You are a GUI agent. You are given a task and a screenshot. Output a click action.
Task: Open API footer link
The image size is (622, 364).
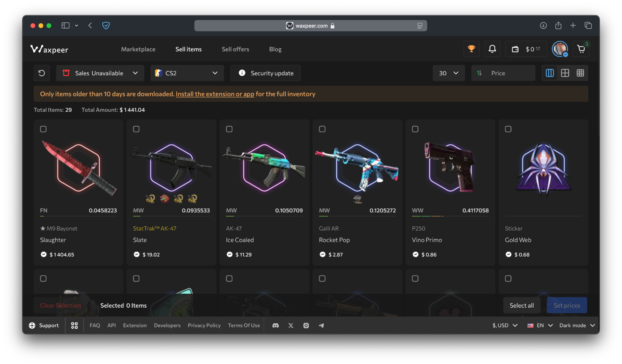pyautogui.click(x=111, y=325)
